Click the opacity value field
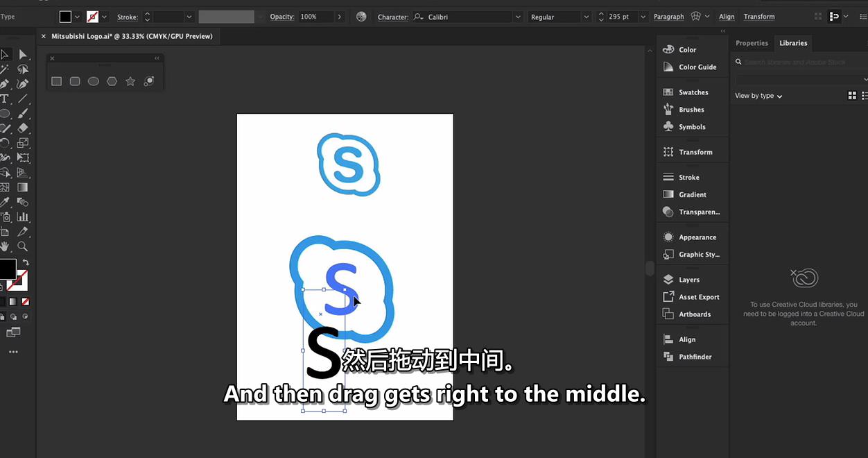This screenshot has height=458, width=868. (x=315, y=17)
